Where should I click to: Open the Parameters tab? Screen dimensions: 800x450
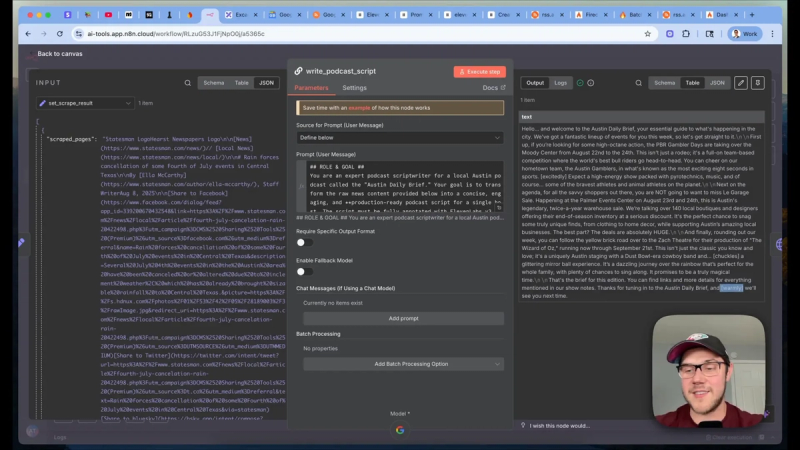311,88
